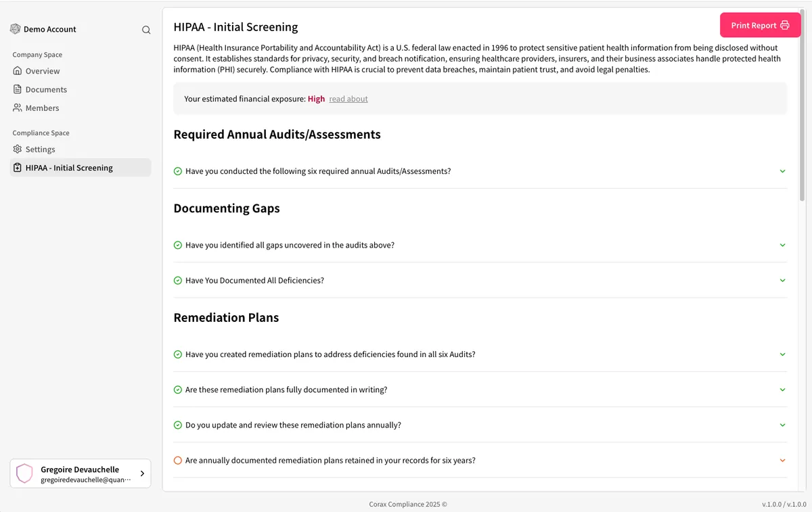This screenshot has height=512, width=812.
Task: Click the HIPAA clipboard icon in sidebar
Action: (18, 168)
